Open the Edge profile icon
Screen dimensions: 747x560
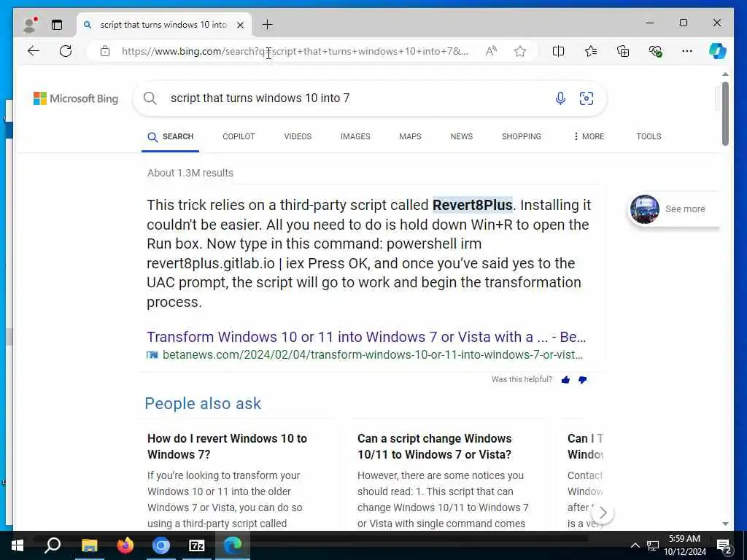tap(30, 25)
